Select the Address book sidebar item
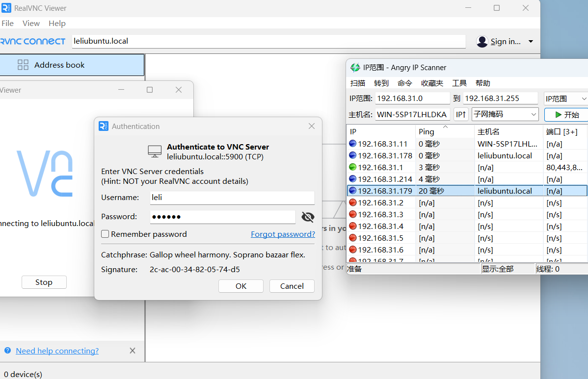This screenshot has width=588, height=379. tap(72, 65)
